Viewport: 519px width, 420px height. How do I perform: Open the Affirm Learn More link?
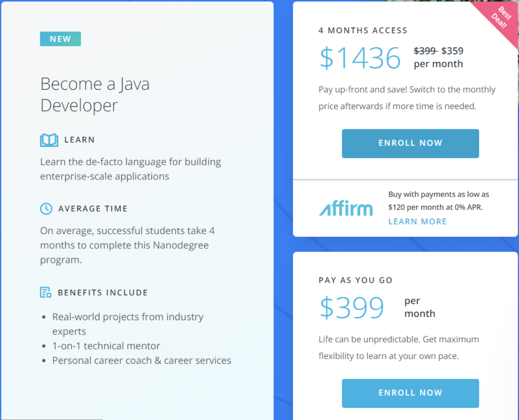(417, 221)
